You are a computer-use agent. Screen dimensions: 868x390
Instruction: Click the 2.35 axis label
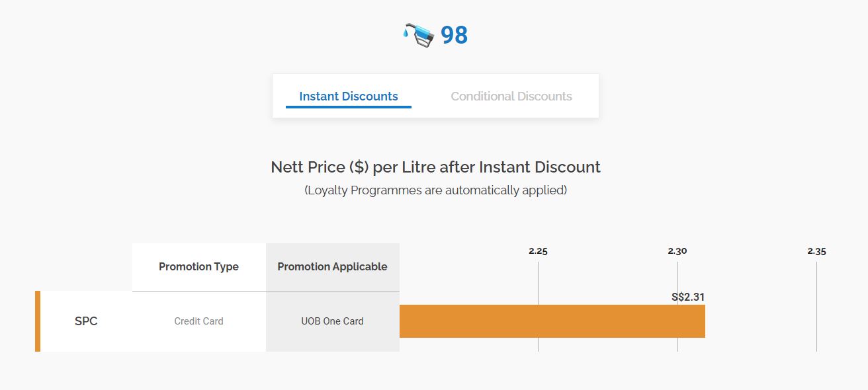point(816,251)
